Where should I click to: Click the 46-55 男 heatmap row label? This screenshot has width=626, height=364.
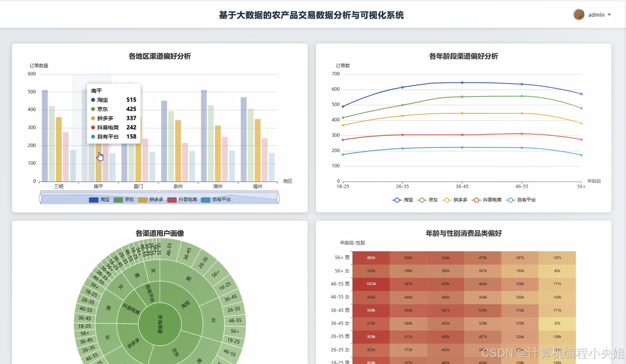pyautogui.click(x=340, y=284)
